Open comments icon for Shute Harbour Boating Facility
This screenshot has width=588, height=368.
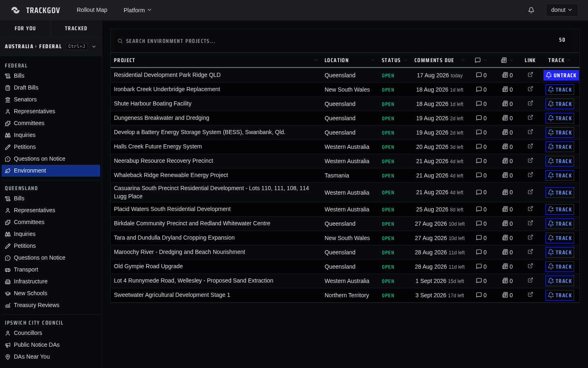(479, 104)
